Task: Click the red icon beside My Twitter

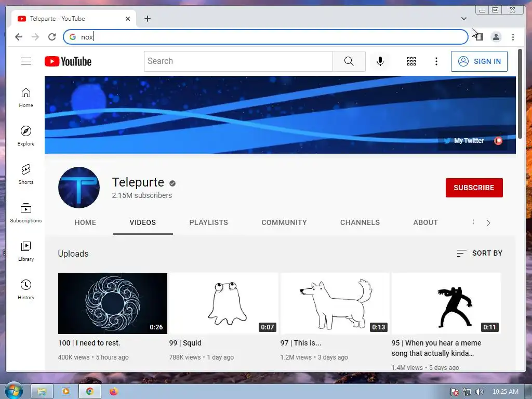Action: point(498,140)
